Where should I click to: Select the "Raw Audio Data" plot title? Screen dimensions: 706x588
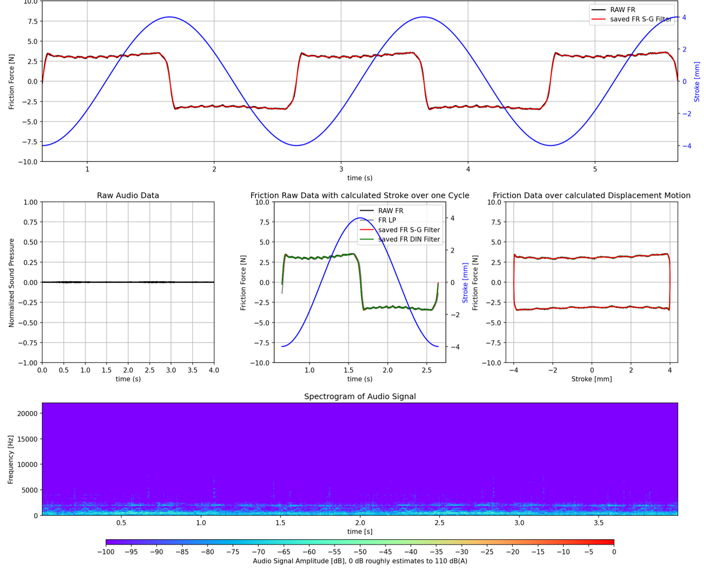(x=128, y=195)
